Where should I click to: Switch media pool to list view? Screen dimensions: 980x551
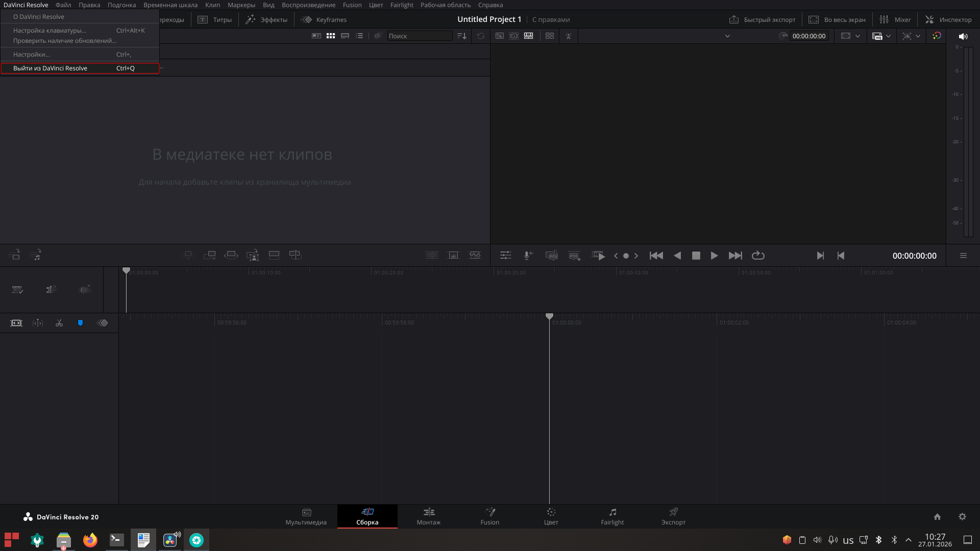click(x=359, y=36)
